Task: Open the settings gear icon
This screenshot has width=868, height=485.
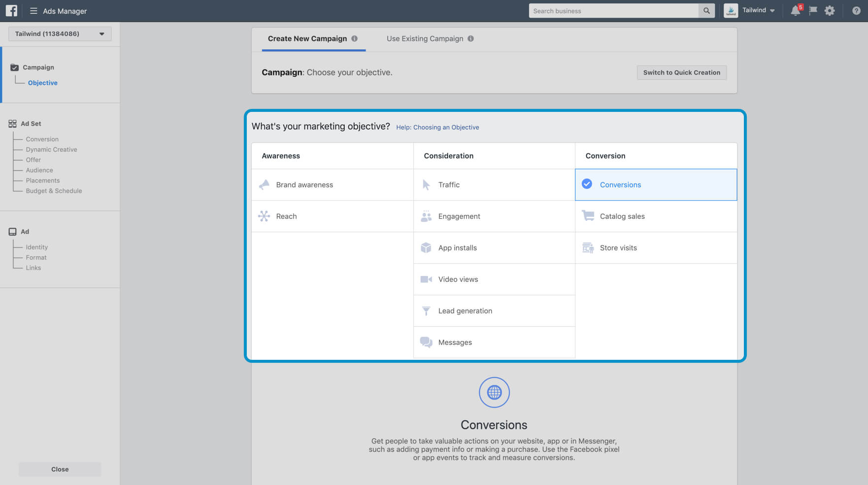Action: click(x=830, y=11)
